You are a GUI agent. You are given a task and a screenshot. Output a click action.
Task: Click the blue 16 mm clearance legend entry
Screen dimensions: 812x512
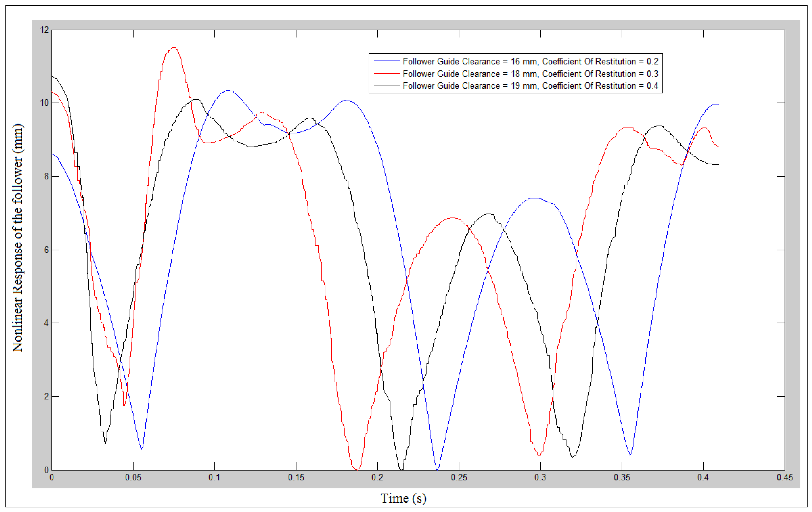(530, 61)
